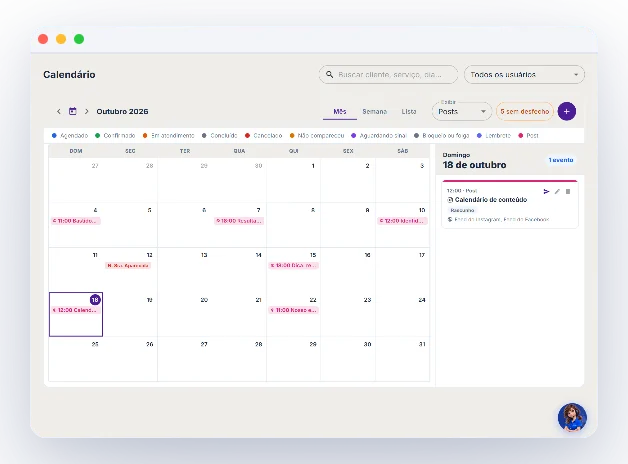Send the Calendário de conteúdo post
The height and width of the screenshot is (464, 628).
546,191
